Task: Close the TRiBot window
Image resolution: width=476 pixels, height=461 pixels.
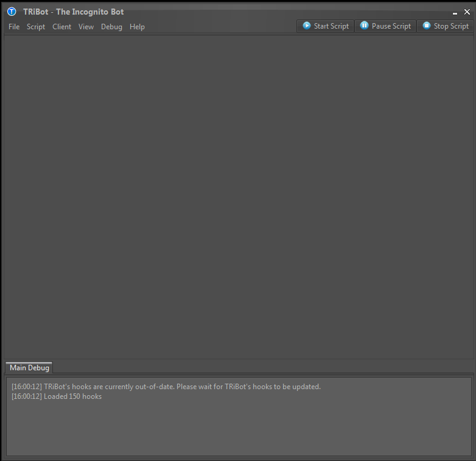Action: [467, 12]
